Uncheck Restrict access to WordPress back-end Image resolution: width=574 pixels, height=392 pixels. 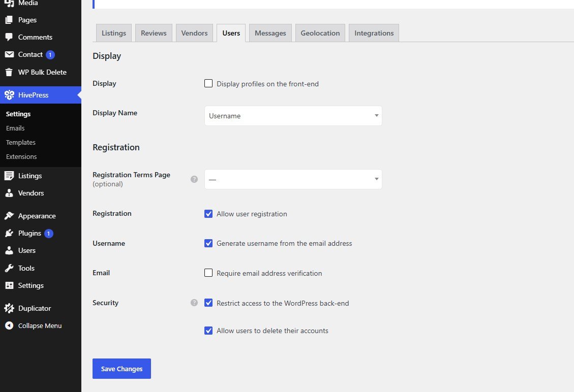tap(208, 303)
